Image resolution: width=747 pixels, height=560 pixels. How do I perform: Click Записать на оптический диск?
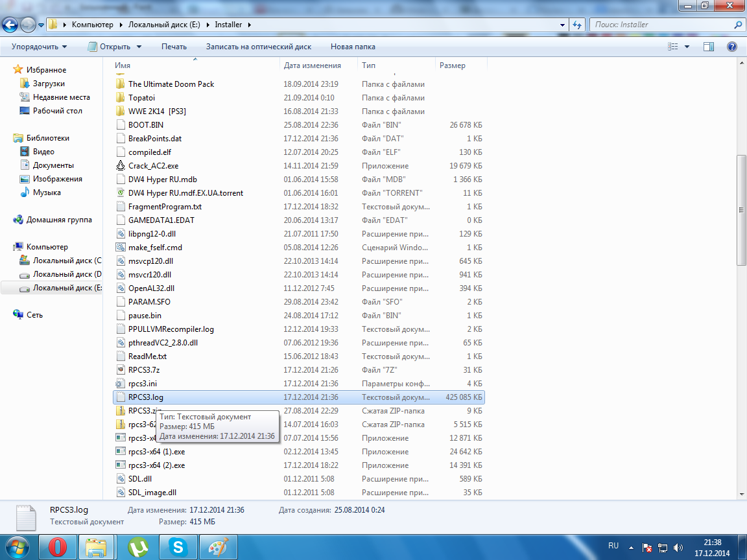258,47
